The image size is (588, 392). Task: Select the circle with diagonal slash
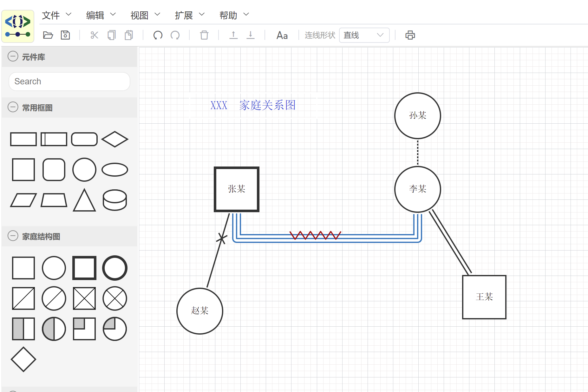[54, 298]
